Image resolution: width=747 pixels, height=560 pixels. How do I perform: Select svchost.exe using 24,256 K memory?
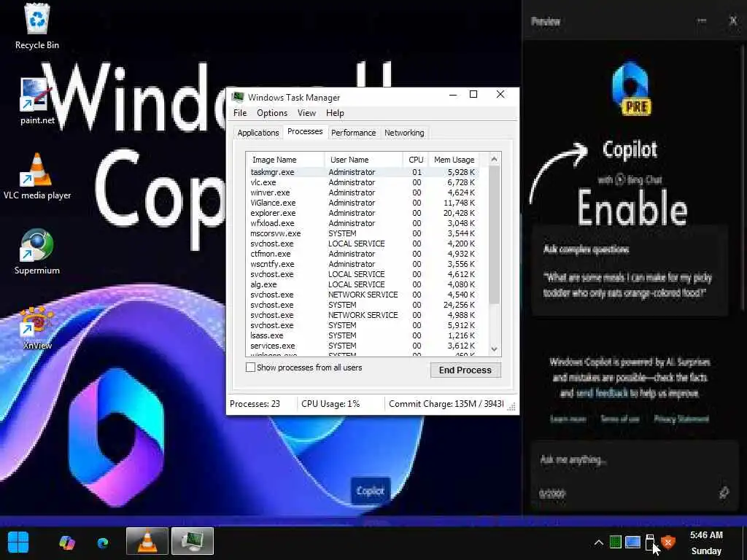coord(363,305)
